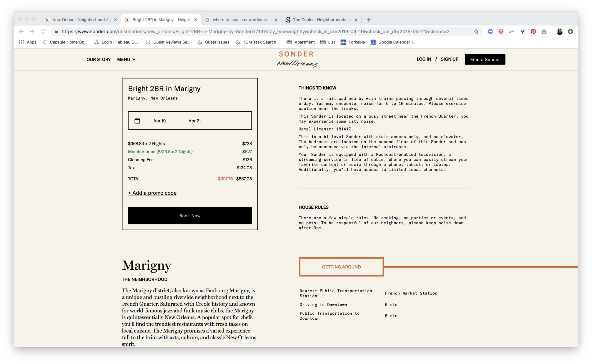
Task: Expand the MENU dropdown
Action: coord(126,59)
